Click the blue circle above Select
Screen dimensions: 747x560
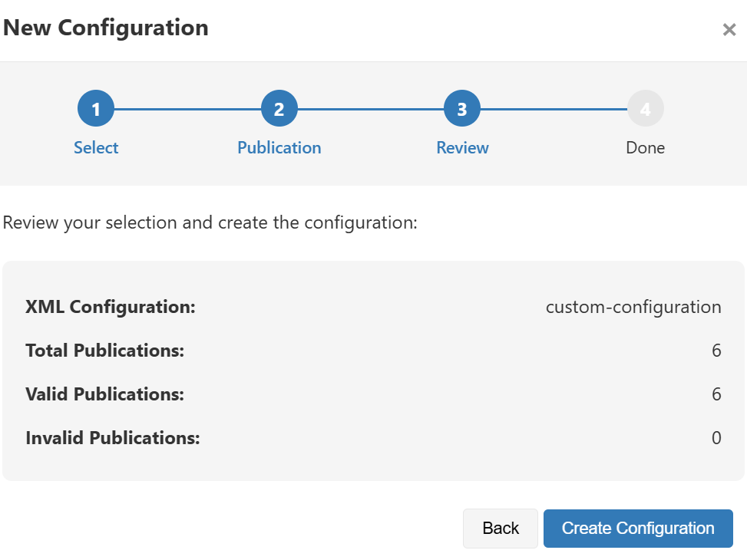pyautogui.click(x=95, y=107)
